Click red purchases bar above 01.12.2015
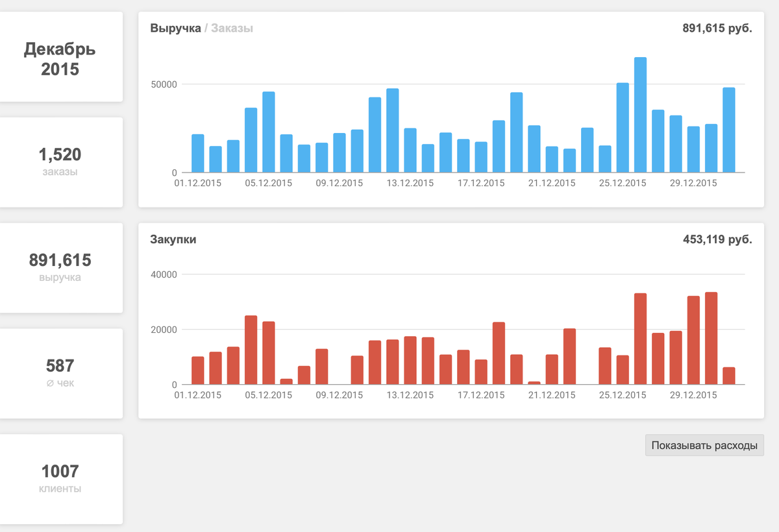779x532 pixels. click(x=198, y=370)
